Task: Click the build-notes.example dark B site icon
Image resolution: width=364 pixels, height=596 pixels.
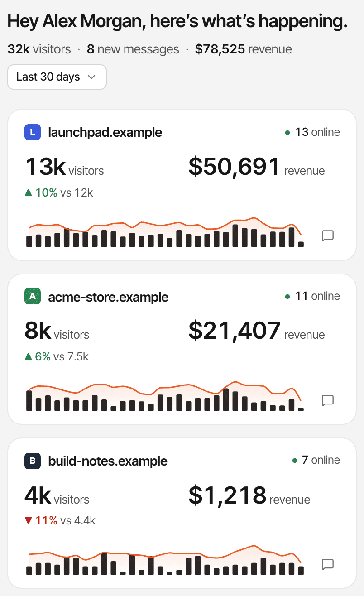Action: pos(33,461)
